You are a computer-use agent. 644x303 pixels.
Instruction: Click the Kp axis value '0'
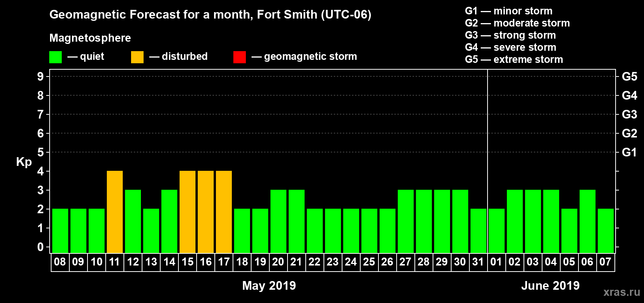point(41,247)
